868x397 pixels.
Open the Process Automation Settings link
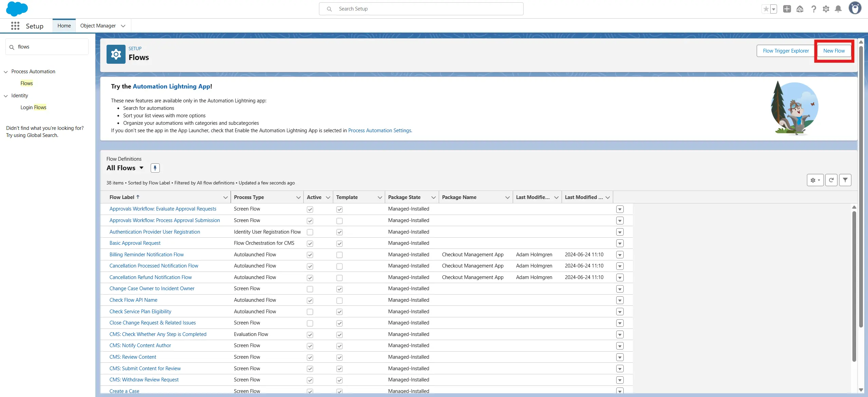[x=379, y=131]
